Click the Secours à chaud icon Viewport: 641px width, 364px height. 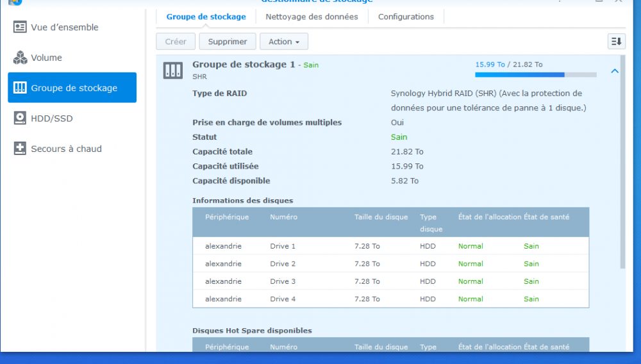tap(20, 149)
